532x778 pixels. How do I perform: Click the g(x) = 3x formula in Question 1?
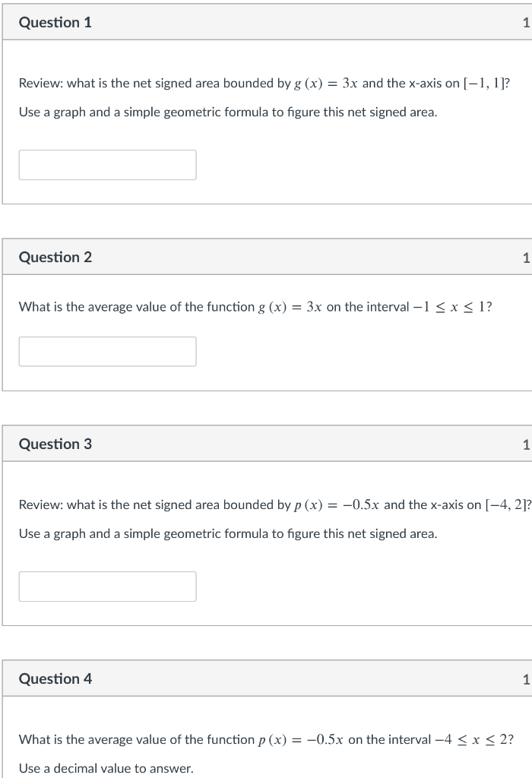(325, 84)
